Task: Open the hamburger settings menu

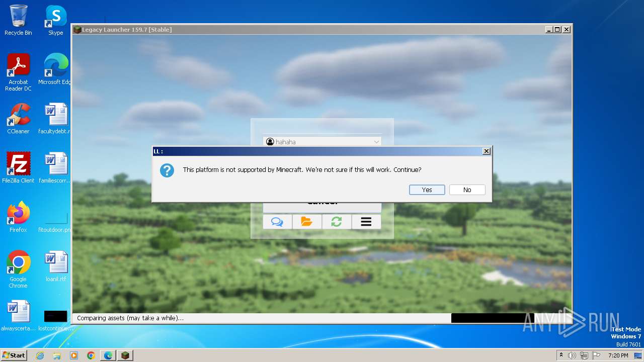Action: tap(366, 222)
